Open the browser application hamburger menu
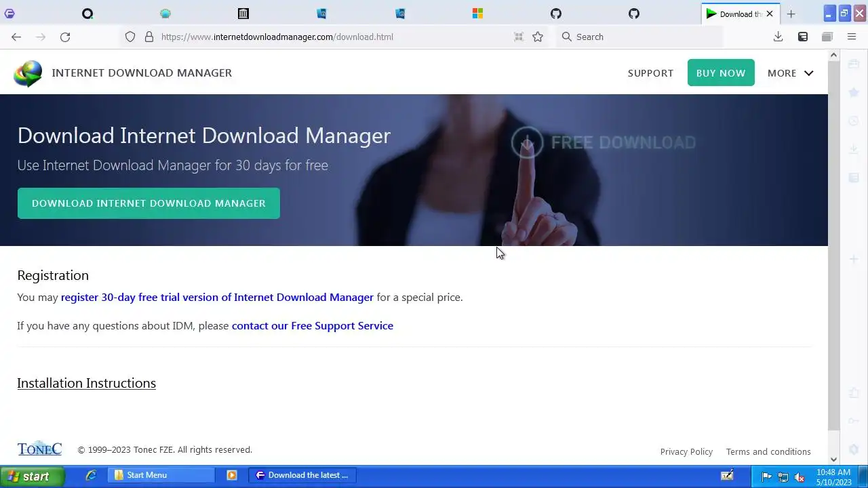The width and height of the screenshot is (868, 488). (x=852, y=37)
